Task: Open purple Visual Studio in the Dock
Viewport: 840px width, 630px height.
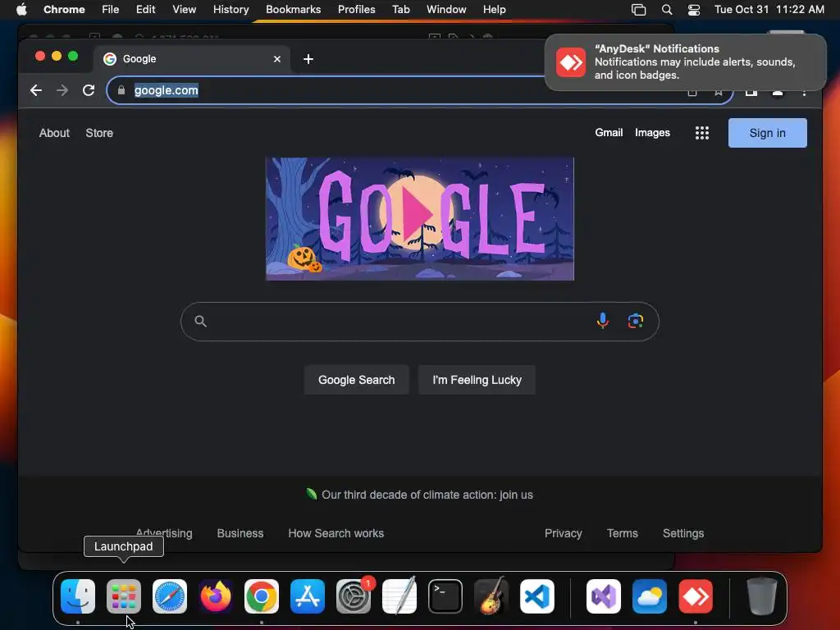Action: click(604, 596)
